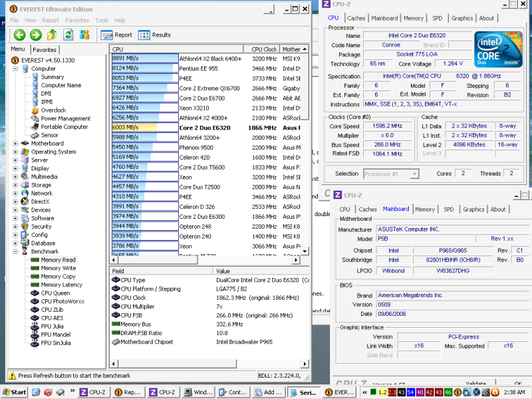Go up one level with the Up arrow icon

pos(52,35)
